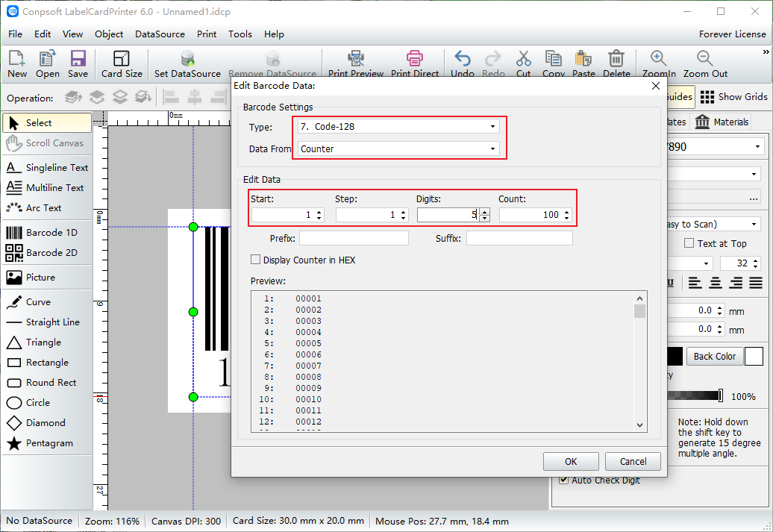
Task: Switch to the Materials tab
Action: point(722,122)
